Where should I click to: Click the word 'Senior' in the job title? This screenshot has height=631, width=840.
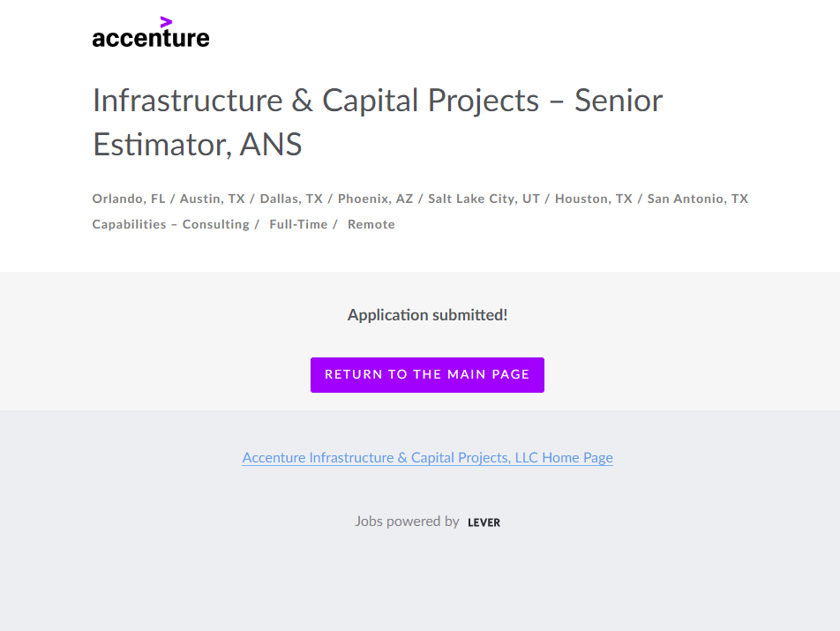[x=619, y=100]
